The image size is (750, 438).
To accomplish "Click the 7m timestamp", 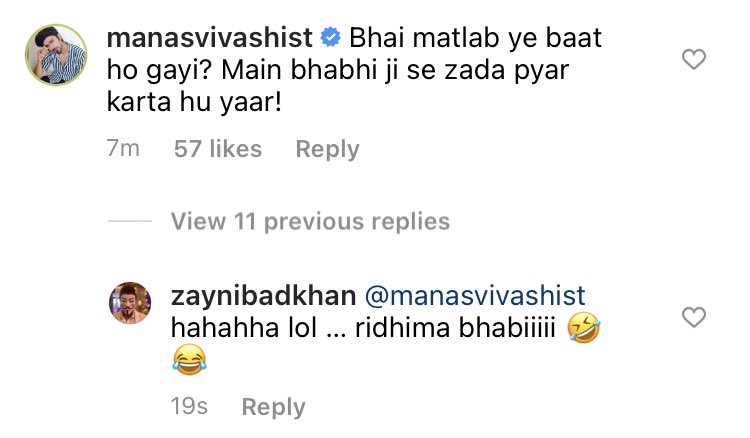I will click(x=123, y=149).
